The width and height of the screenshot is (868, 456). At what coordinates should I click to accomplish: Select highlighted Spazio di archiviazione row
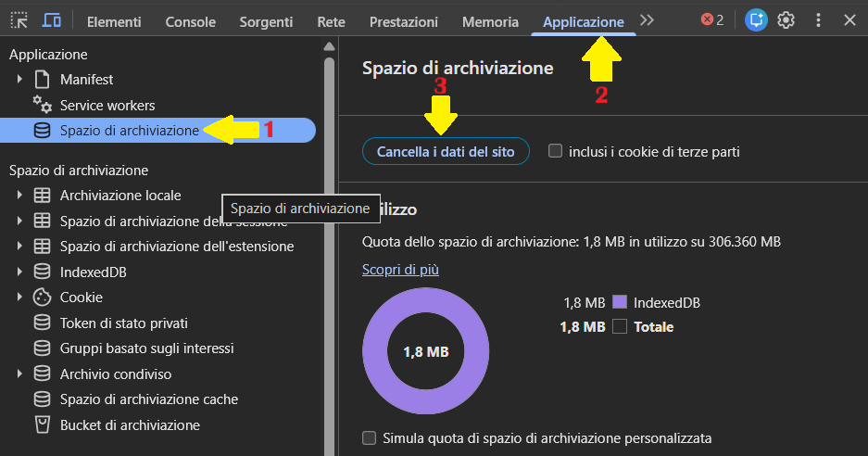(x=157, y=130)
